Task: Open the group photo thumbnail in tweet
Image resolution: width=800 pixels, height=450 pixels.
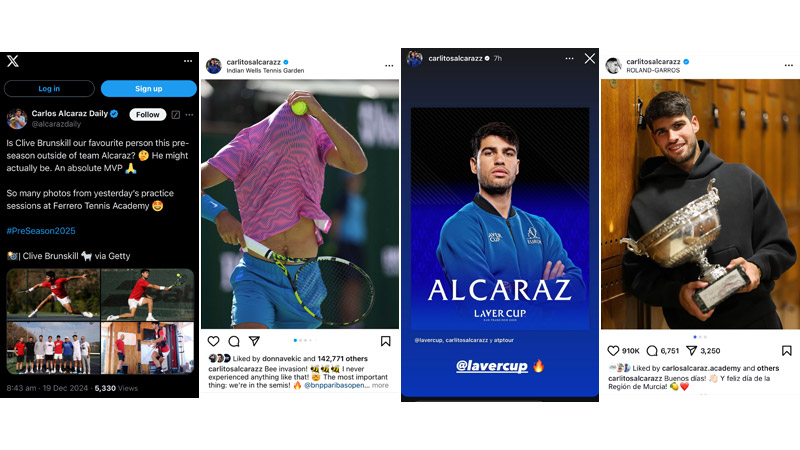Action: coord(53,348)
